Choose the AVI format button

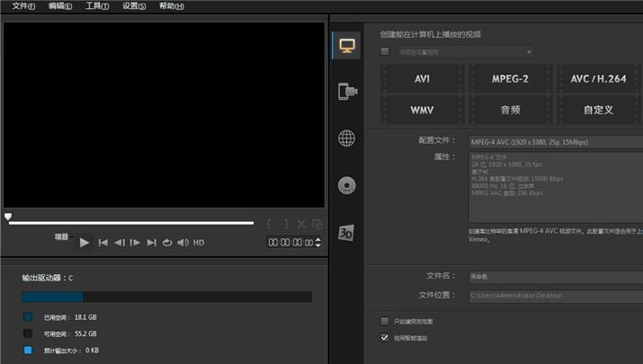pos(422,79)
